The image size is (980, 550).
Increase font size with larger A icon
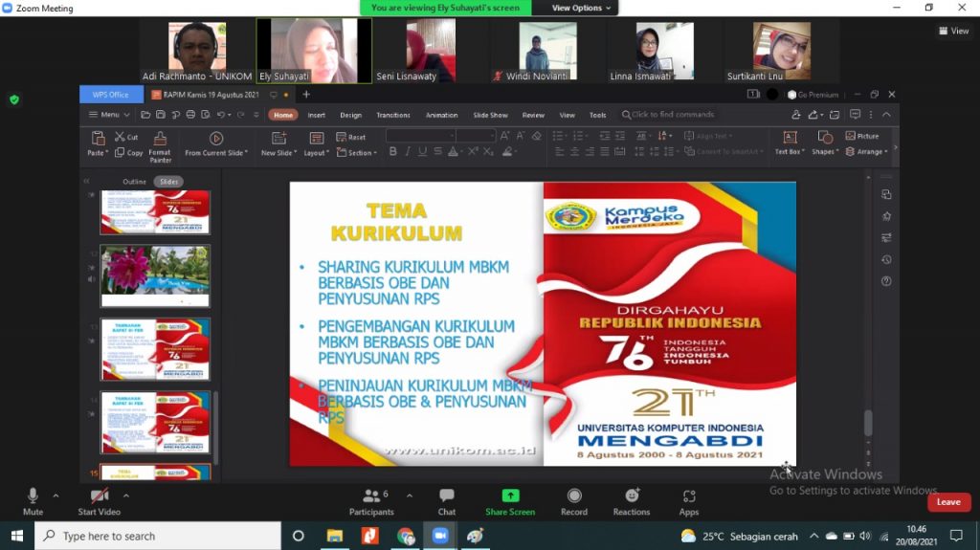click(504, 136)
